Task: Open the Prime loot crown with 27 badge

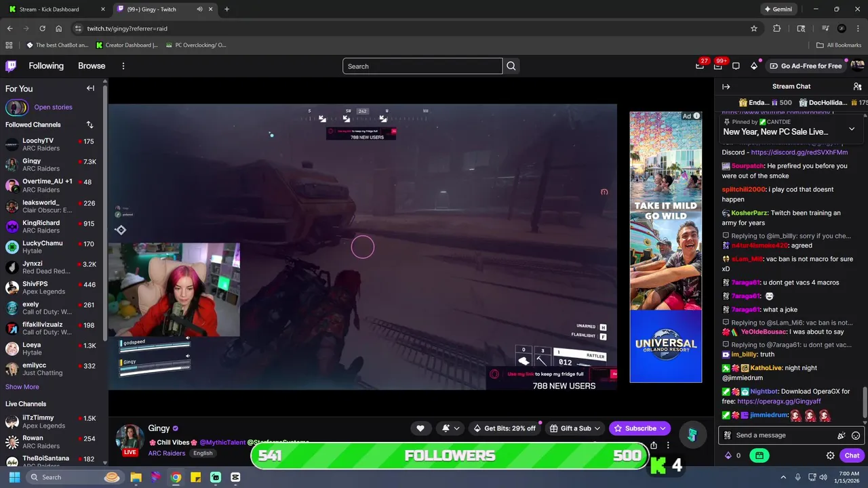Action: click(700, 66)
